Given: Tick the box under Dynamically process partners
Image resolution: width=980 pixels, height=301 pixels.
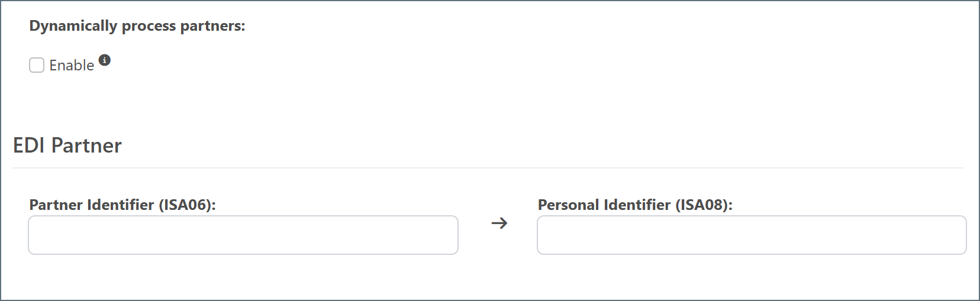Looking at the screenshot, I should tap(37, 65).
